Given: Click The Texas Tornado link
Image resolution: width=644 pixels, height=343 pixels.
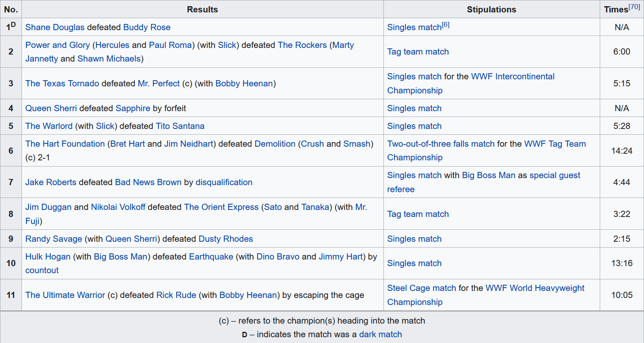Looking at the screenshot, I should tap(62, 83).
